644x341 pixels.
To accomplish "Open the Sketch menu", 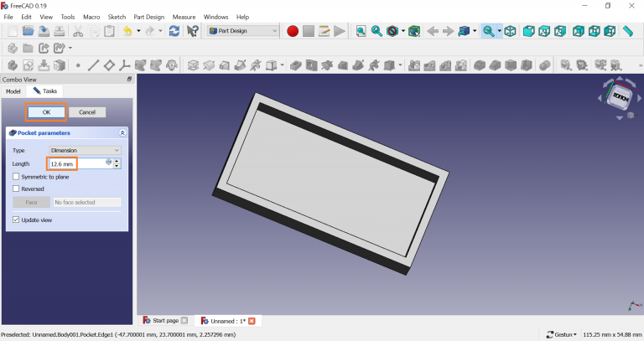I will 115,17.
